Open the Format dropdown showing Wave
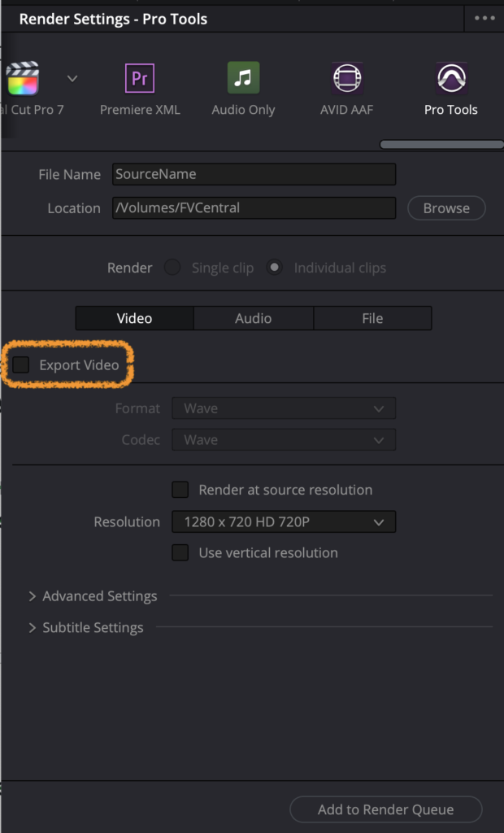Screen dimensions: 504x833 pos(284,408)
